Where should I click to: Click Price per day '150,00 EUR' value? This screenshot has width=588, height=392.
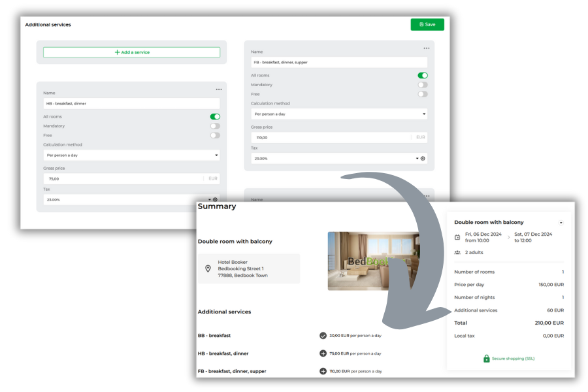coord(551,285)
